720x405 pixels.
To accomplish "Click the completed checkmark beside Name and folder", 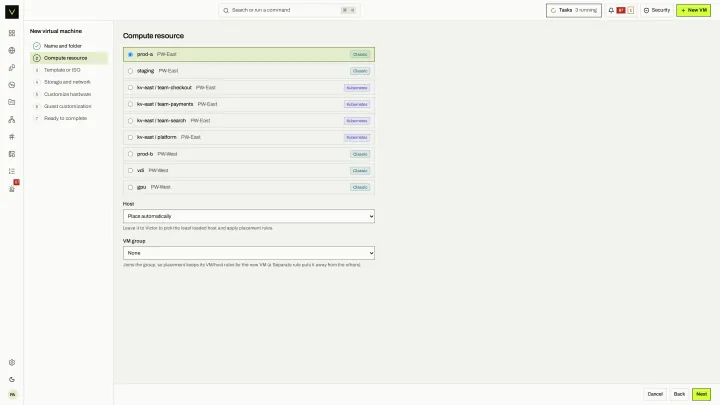I will [37, 46].
